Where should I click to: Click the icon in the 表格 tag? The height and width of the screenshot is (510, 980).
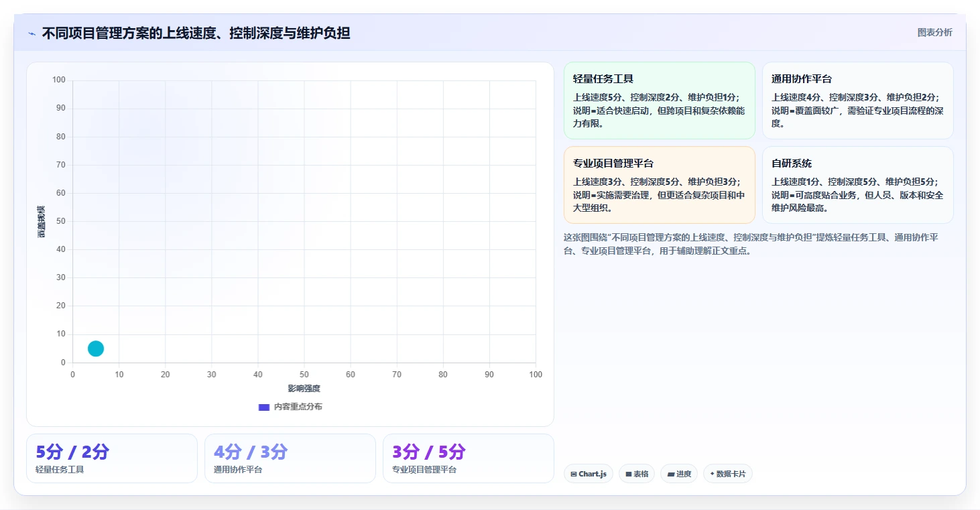(629, 474)
